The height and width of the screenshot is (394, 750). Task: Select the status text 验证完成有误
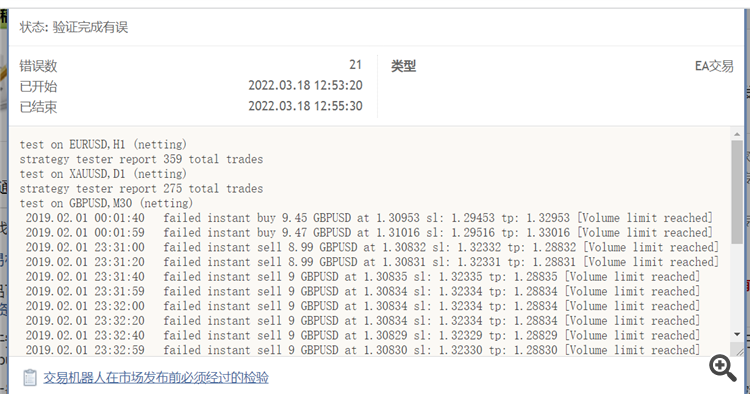click(90, 27)
